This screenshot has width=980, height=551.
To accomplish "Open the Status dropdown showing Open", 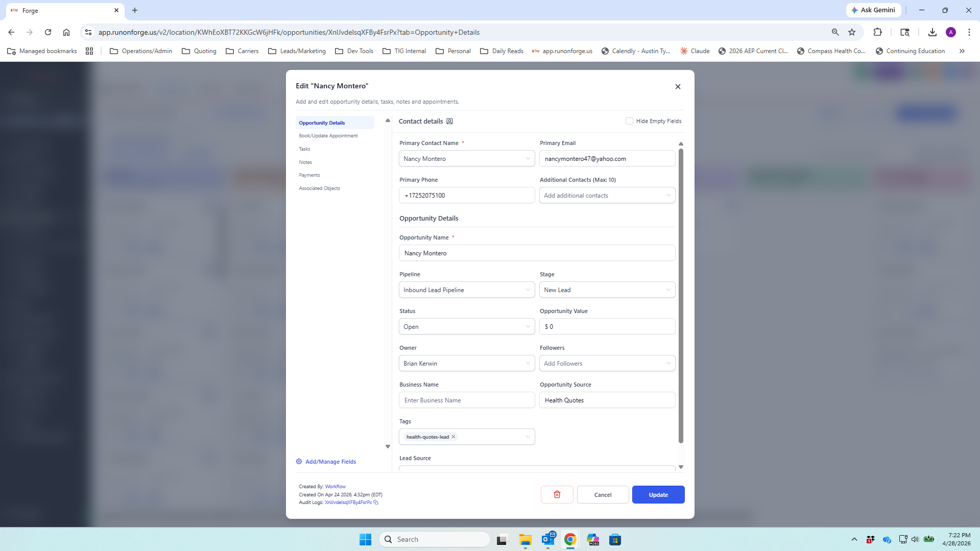I will (466, 327).
